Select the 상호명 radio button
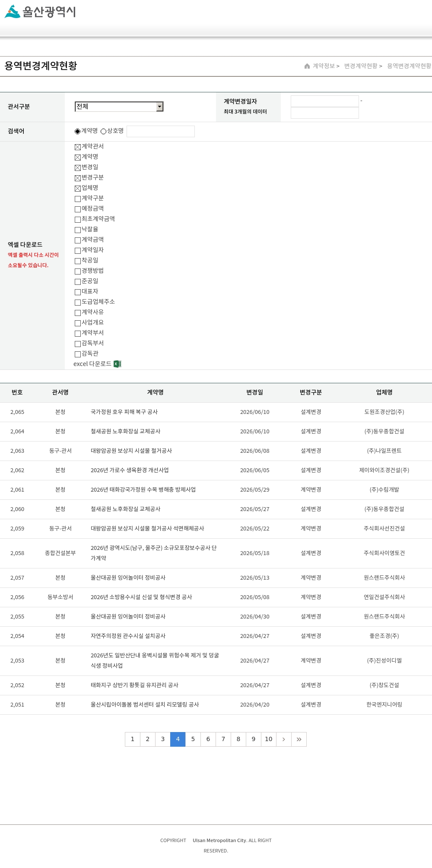The image size is (432, 868). coord(104,131)
